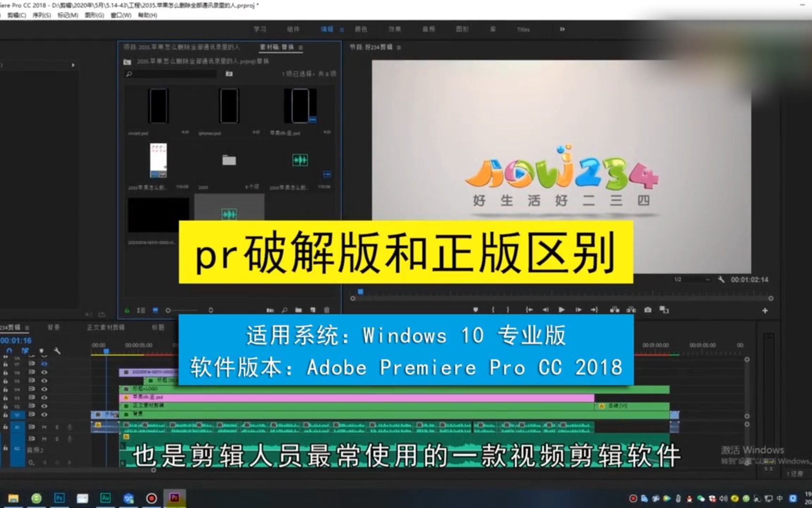The height and width of the screenshot is (508, 812).
Task: Click the Extract button in Program monitor
Action: 631,310
